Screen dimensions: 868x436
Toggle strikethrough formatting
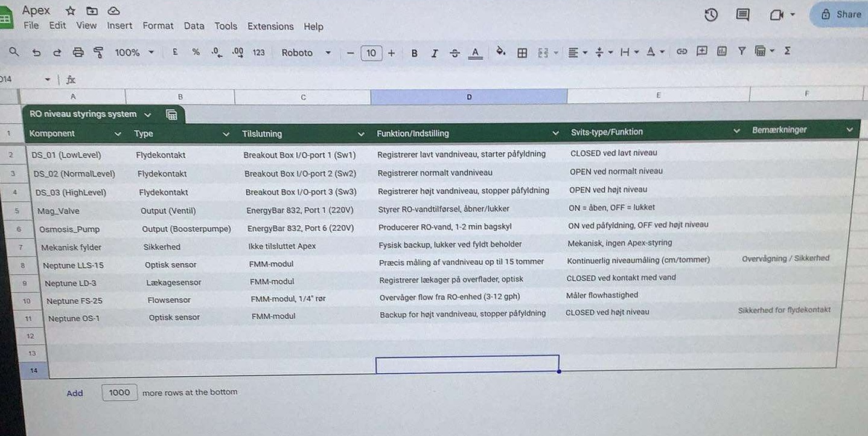coord(455,53)
